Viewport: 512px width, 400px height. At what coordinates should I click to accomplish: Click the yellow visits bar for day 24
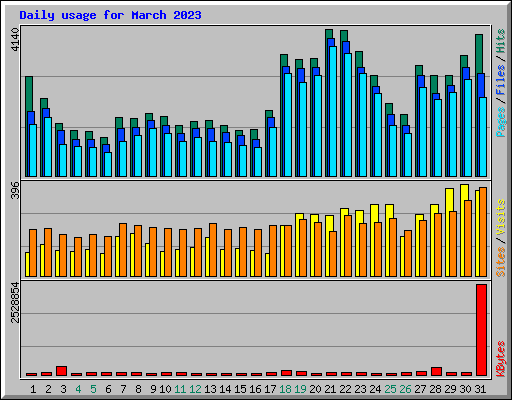click(374, 240)
